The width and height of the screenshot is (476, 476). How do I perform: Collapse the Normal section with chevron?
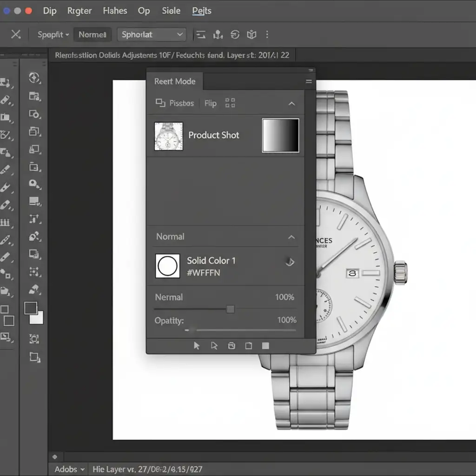pyautogui.click(x=291, y=237)
